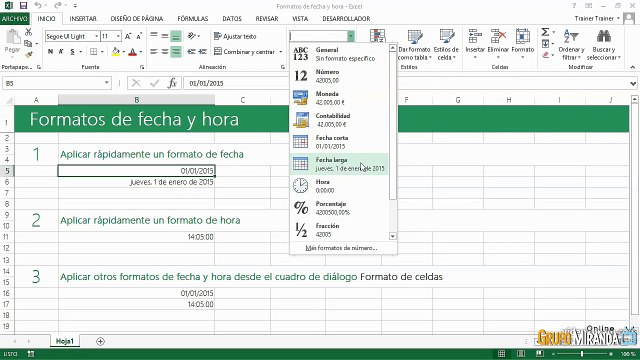640x360 pixels.
Task: Click the borders icon in Fuente group
Action: click(93, 52)
